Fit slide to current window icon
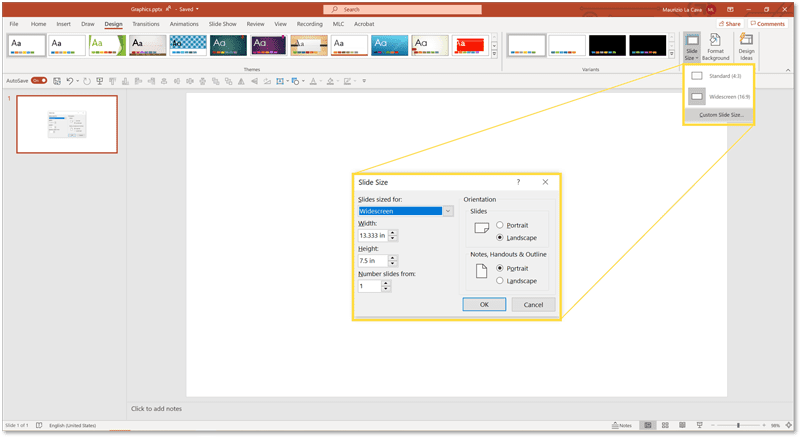 click(x=789, y=425)
